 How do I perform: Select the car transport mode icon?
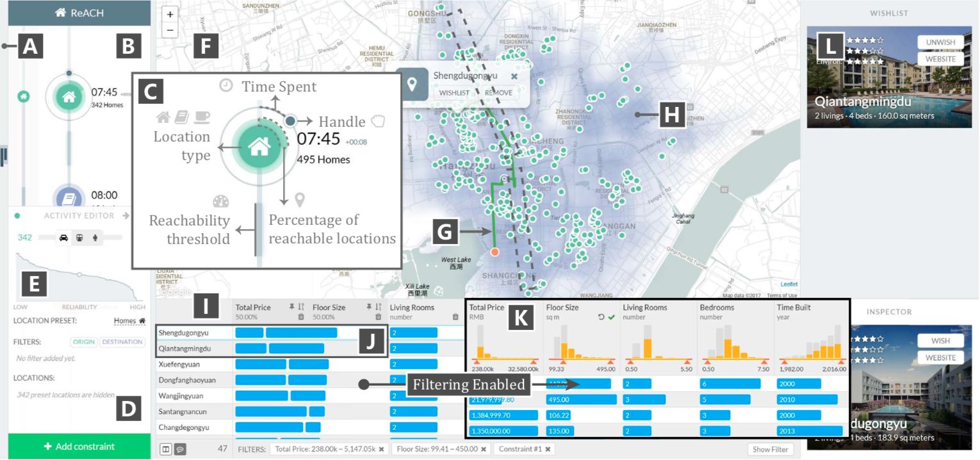tap(64, 238)
